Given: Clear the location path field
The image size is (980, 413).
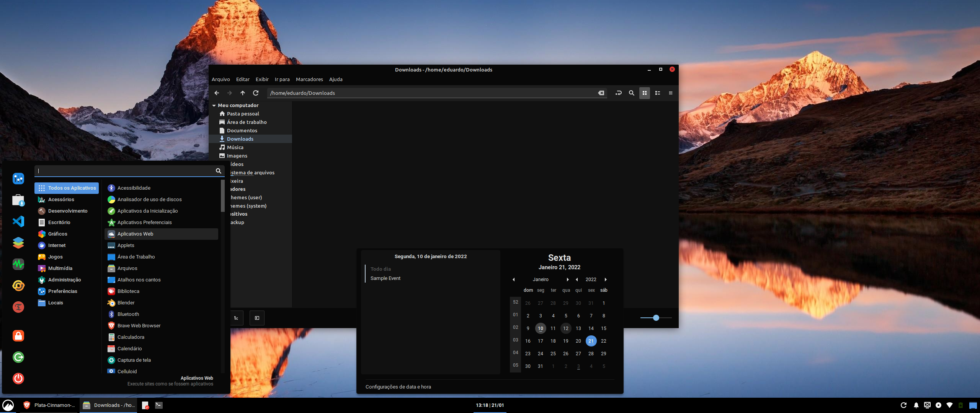Looking at the screenshot, I should coord(601,93).
